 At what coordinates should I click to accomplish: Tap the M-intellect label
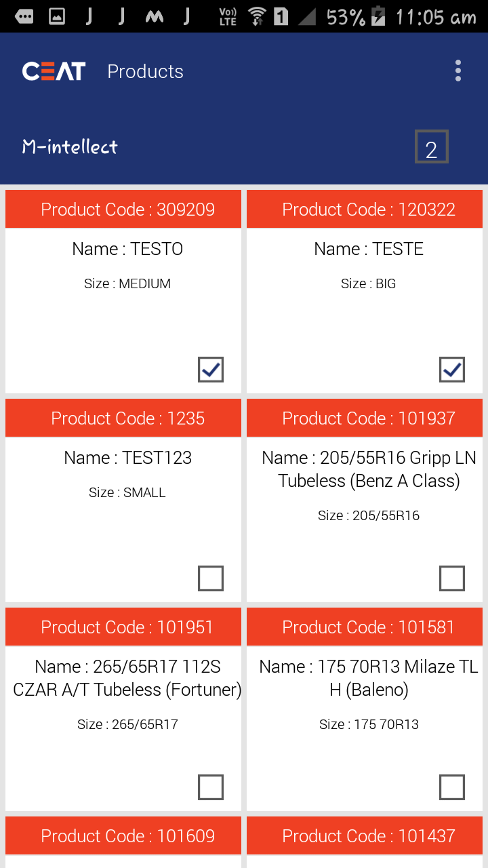[70, 146]
